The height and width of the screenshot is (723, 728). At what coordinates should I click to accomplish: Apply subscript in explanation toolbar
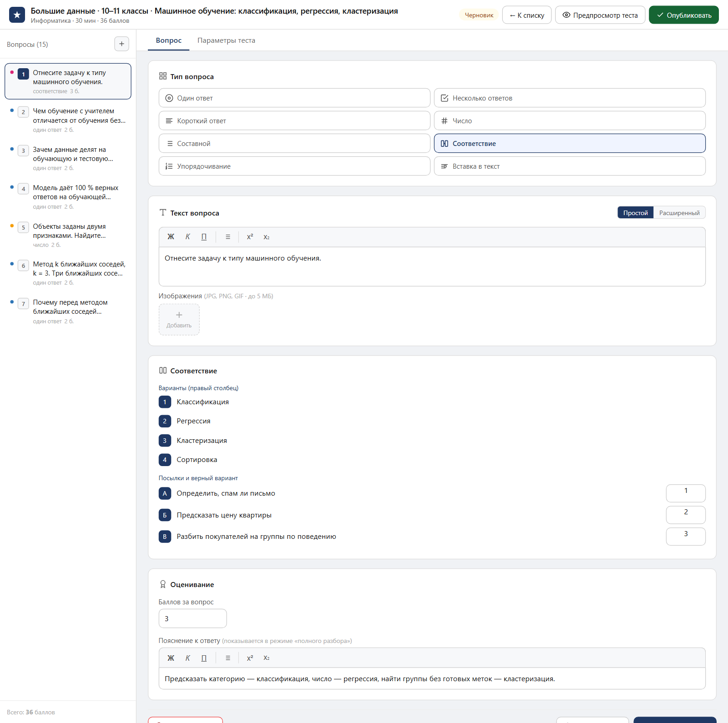(x=267, y=658)
